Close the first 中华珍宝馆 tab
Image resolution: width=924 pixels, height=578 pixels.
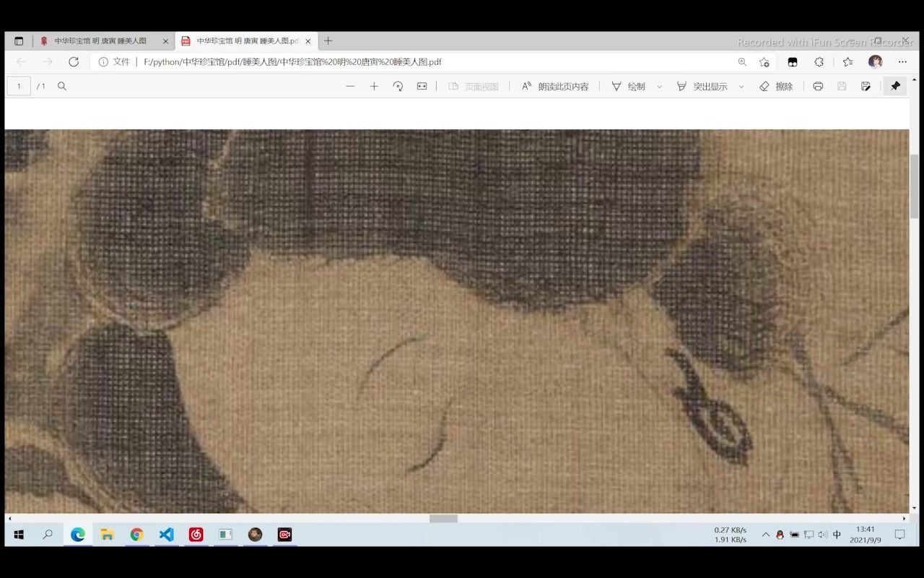pyautogui.click(x=165, y=41)
